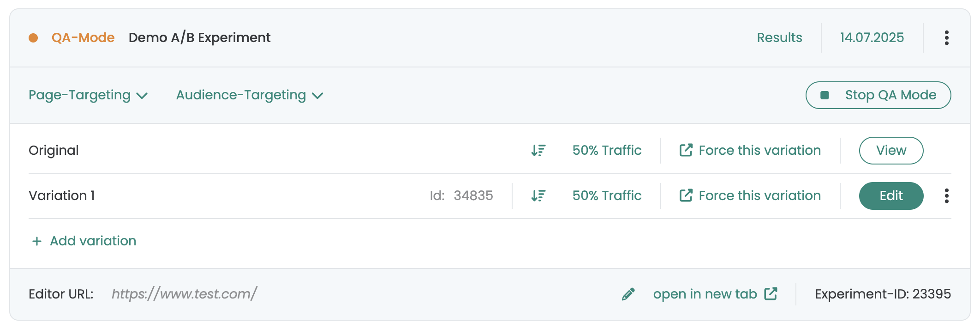
Task: Click the sort icon in Original row
Action: 538,151
